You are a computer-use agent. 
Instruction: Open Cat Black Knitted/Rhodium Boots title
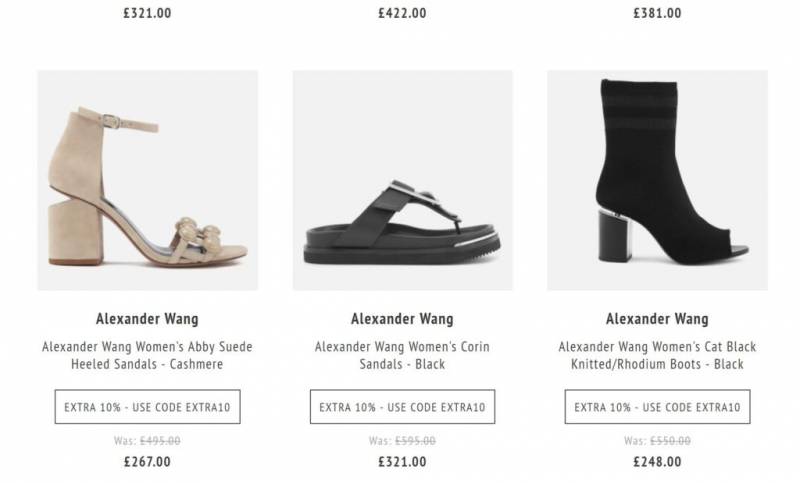click(657, 355)
